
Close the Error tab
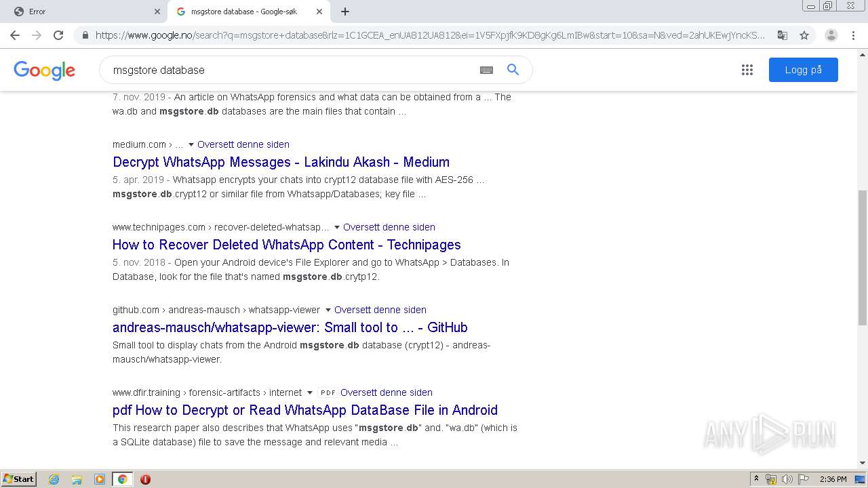(157, 12)
